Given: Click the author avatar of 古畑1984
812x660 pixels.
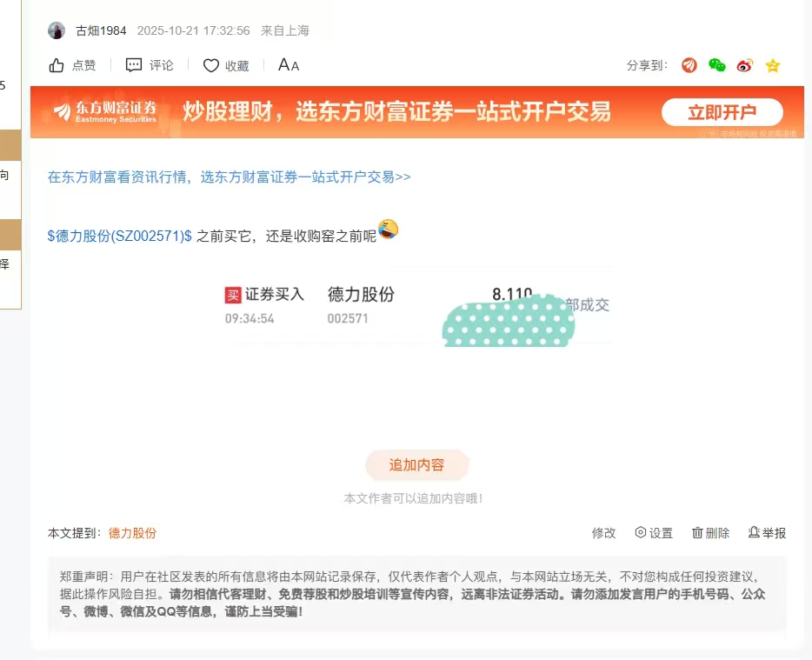Looking at the screenshot, I should 57,30.
